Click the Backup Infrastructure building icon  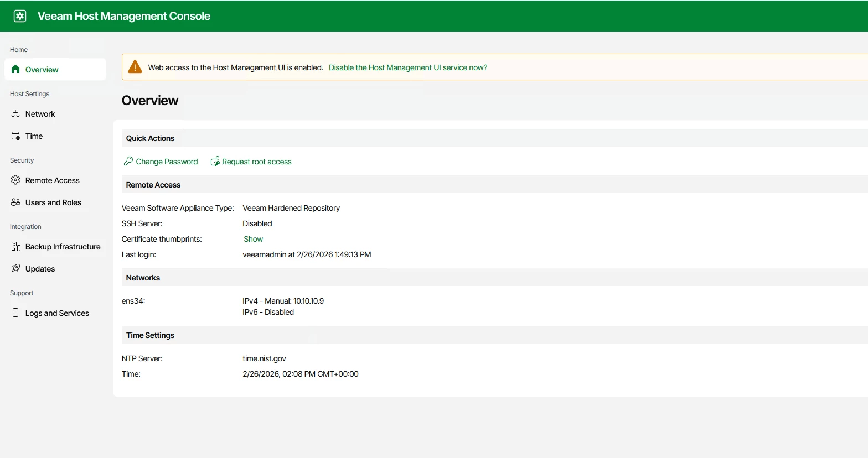(15, 247)
